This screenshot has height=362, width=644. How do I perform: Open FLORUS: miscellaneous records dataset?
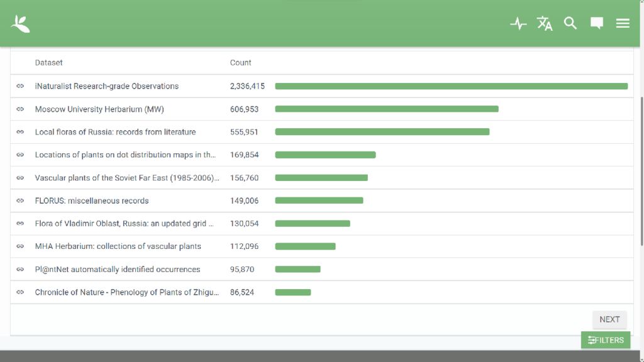[92, 200]
